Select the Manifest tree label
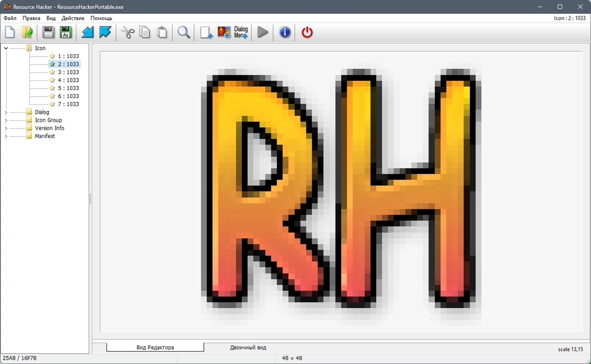591x364 pixels. click(x=45, y=136)
